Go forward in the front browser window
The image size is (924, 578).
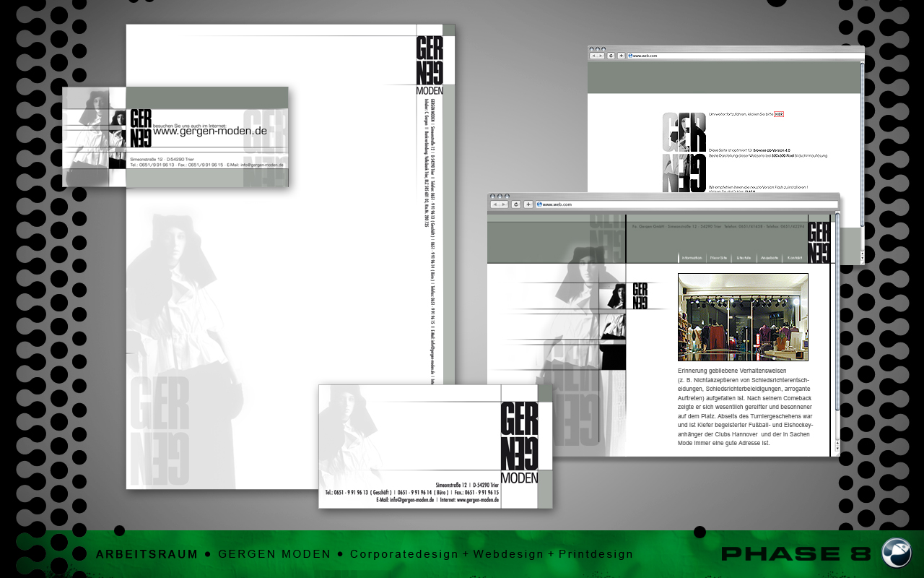(x=504, y=204)
